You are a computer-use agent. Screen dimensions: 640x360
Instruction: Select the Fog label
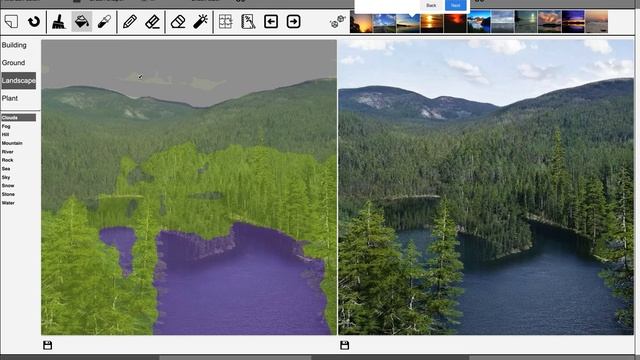(x=6, y=126)
